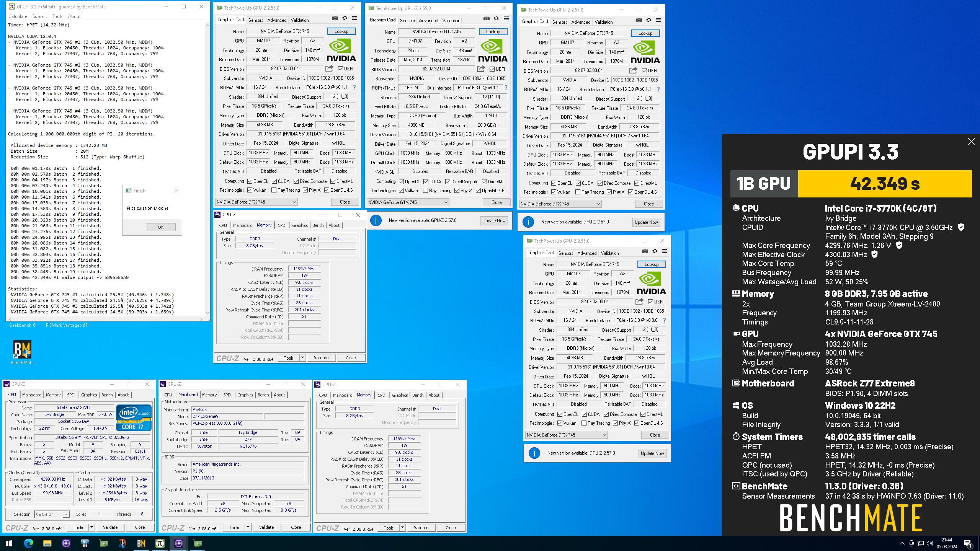The height and width of the screenshot is (551, 980).
Task: Click the Bus Interface question mark in leftmost GPU-Z
Action: pyautogui.click(x=354, y=87)
